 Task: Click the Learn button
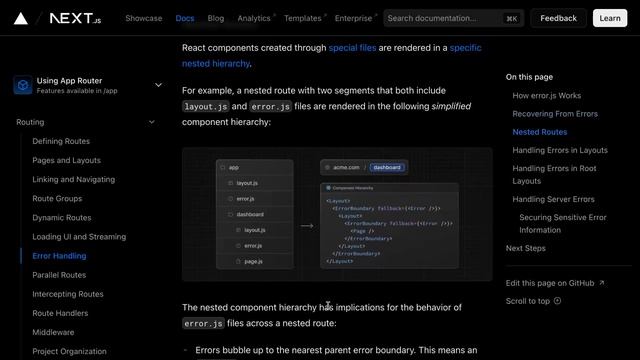pyautogui.click(x=610, y=18)
